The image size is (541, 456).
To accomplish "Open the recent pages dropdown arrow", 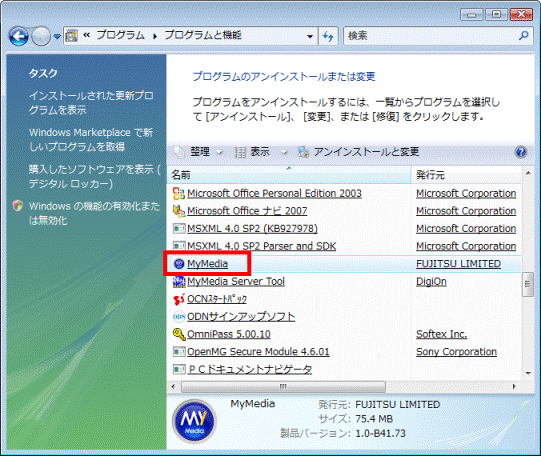I will tap(57, 36).
